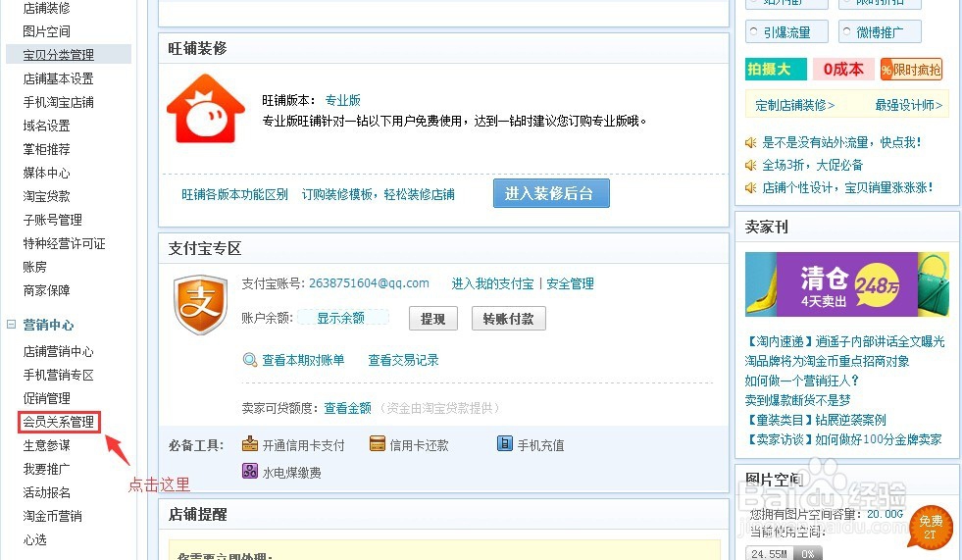Open 域名设置 sidebar item
Image resolution: width=962 pixels, height=560 pixels.
(x=47, y=126)
